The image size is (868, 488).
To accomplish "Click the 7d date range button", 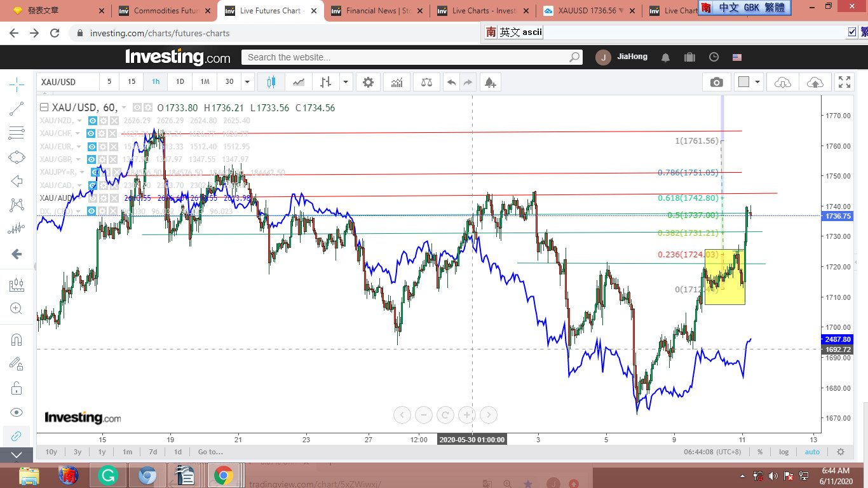I will [153, 452].
